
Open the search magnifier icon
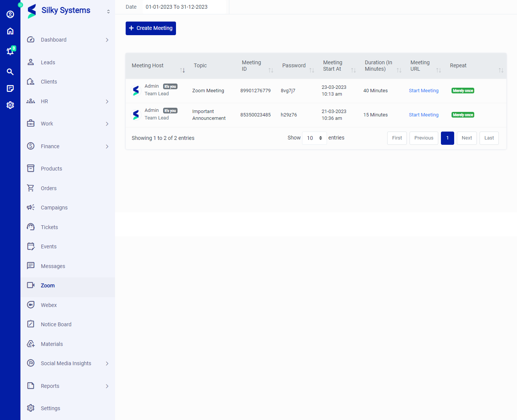[x=10, y=72]
